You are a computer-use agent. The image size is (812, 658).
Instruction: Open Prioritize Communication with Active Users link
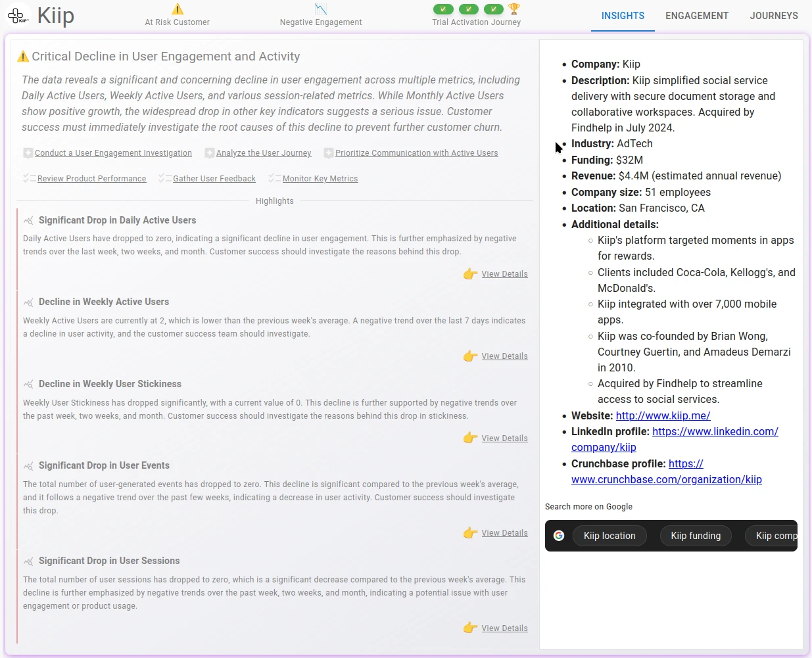point(417,153)
